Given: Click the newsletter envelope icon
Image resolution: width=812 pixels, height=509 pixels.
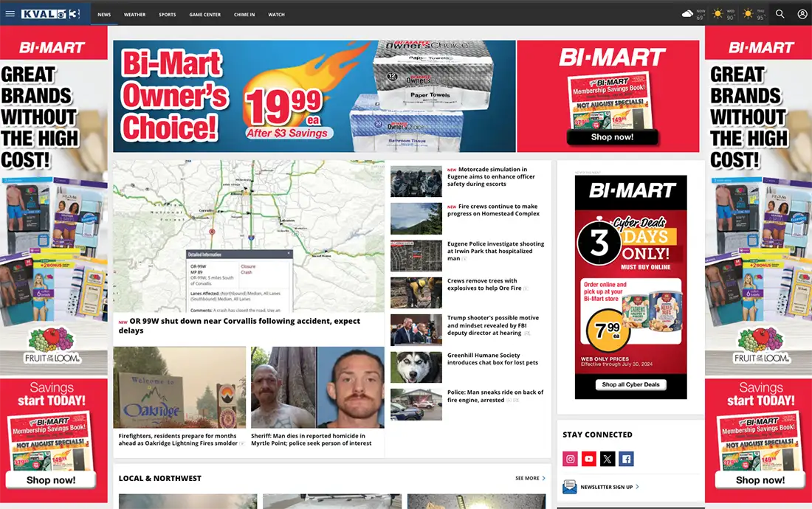Looking at the screenshot, I should point(570,487).
